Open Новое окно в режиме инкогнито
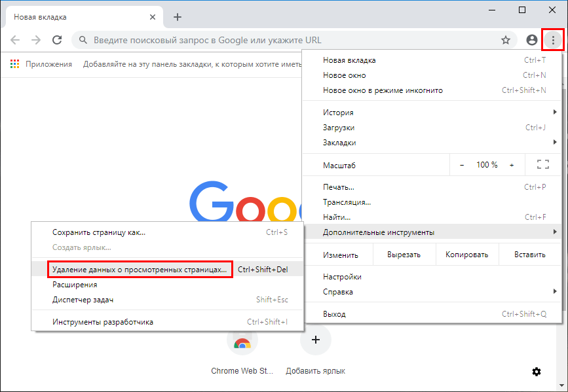568x392 pixels. pyautogui.click(x=432, y=90)
